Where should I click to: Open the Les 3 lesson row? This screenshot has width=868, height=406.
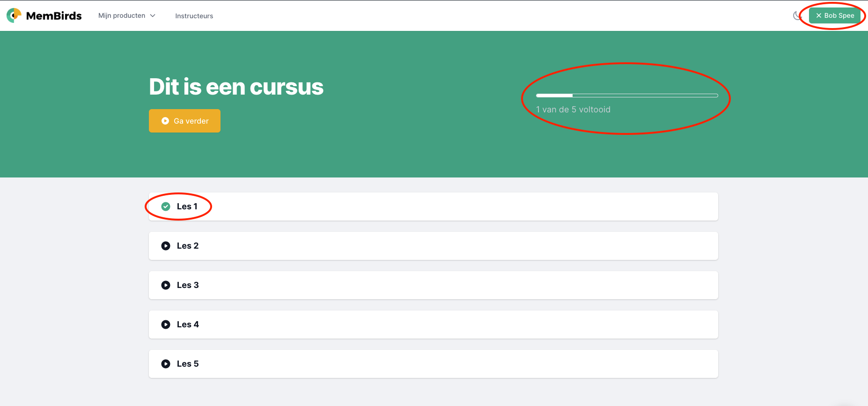coord(434,285)
